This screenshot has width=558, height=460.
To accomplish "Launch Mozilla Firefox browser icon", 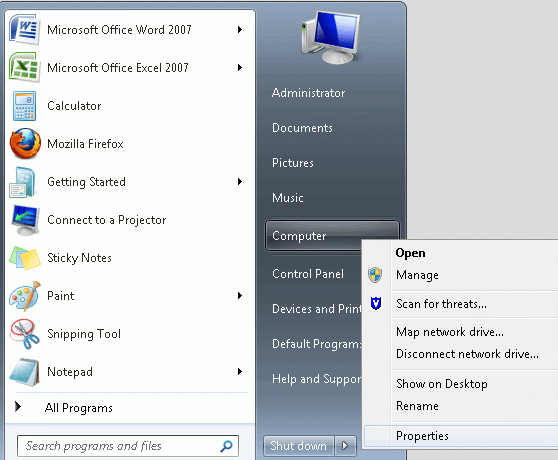I will [25, 144].
